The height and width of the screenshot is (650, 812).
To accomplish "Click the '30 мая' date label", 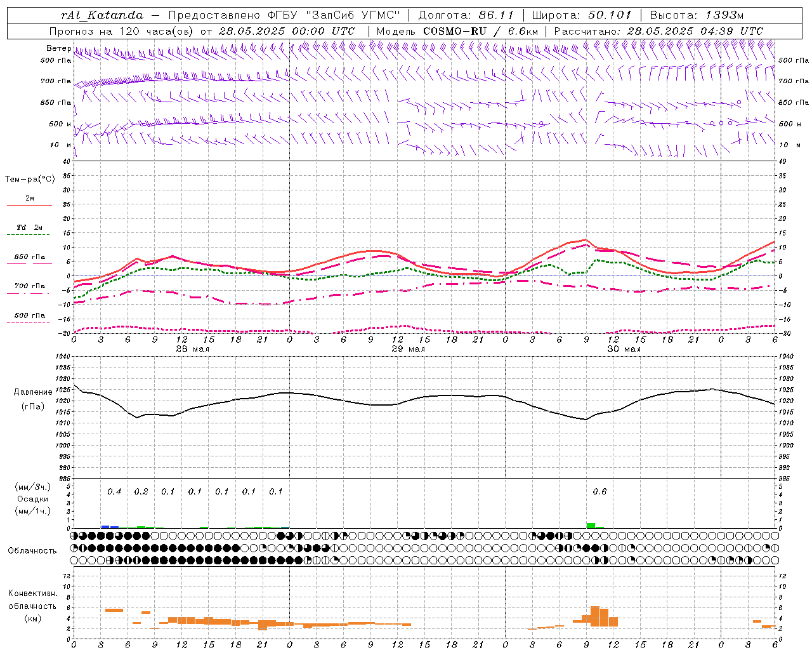I will [x=624, y=349].
